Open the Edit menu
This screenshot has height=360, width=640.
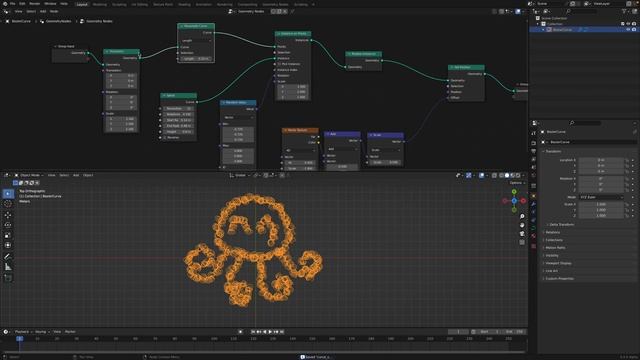pos(22,4)
